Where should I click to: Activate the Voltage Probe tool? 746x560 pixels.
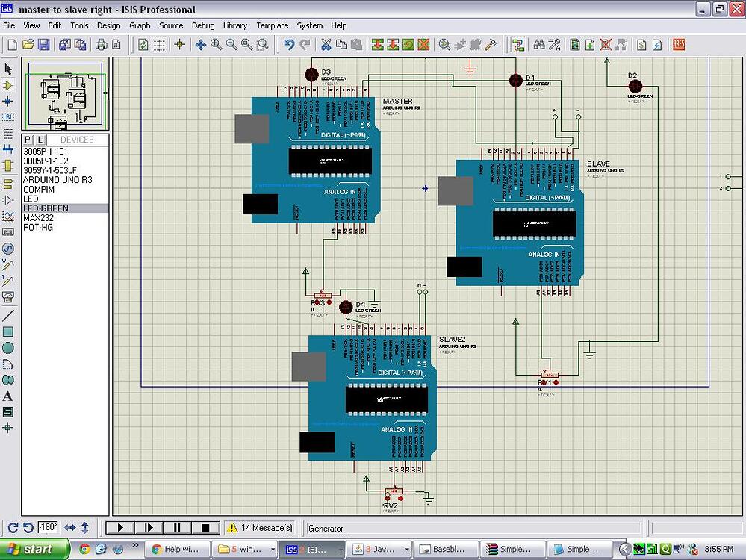click(x=10, y=263)
